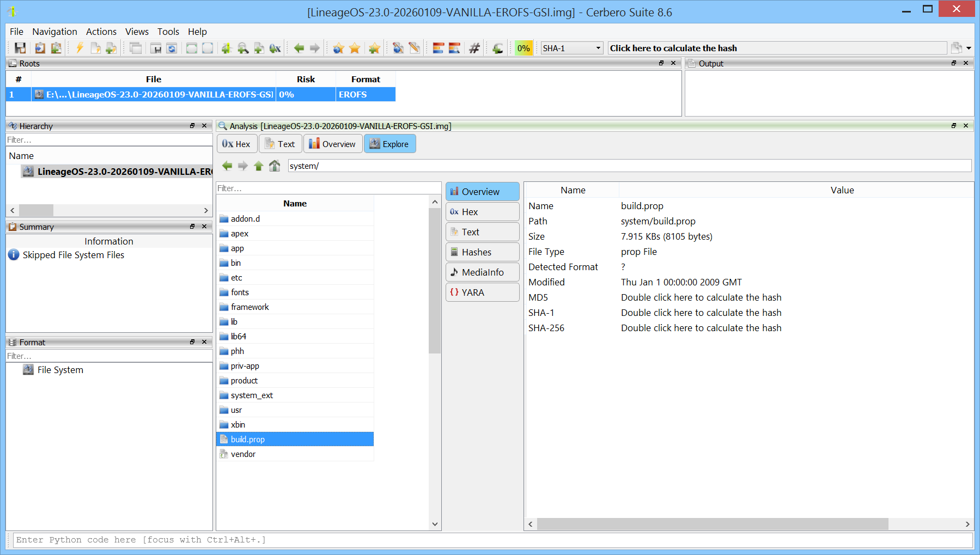Close the Format panel

pyautogui.click(x=204, y=342)
